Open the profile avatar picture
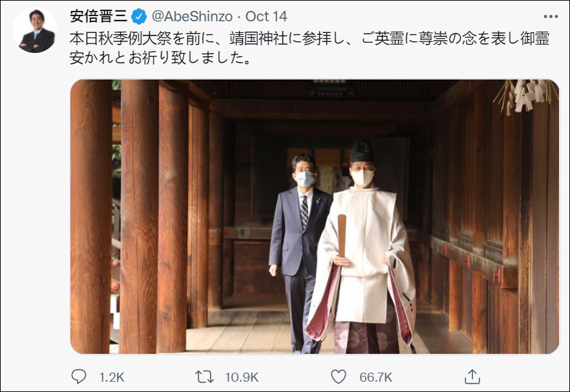Image resolution: width=570 pixels, height=392 pixels. tap(35, 30)
